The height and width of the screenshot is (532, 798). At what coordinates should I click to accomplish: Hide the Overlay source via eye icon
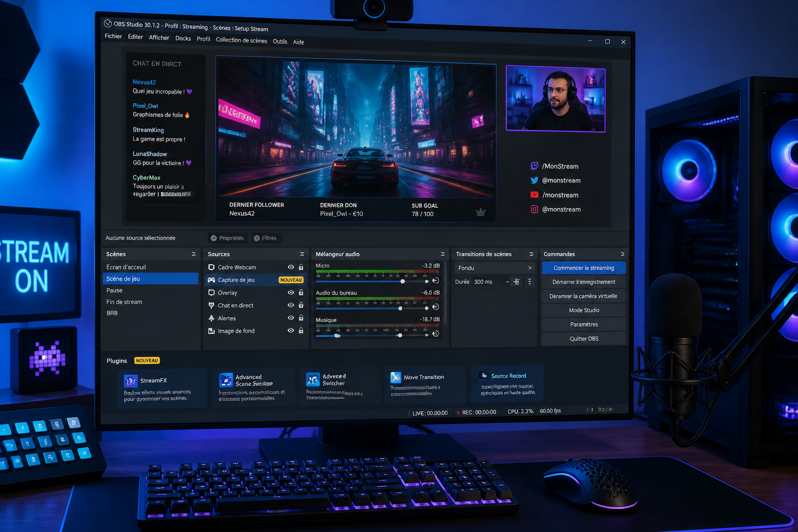[x=291, y=292]
